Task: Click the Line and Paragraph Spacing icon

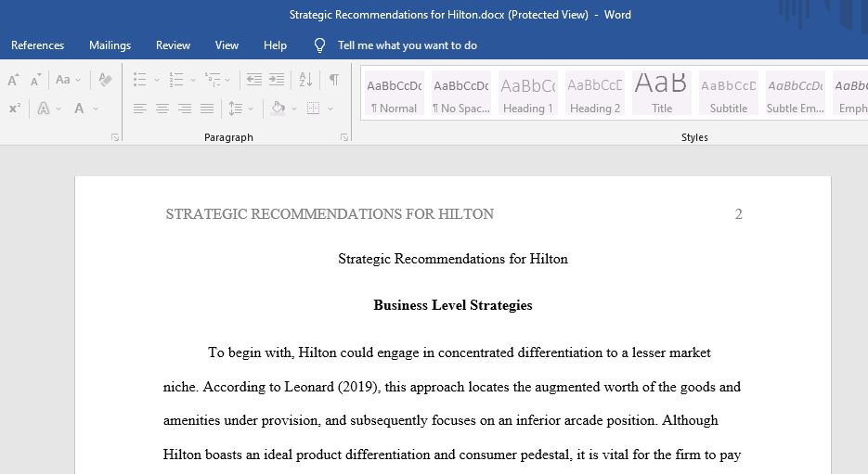Action: [x=236, y=109]
